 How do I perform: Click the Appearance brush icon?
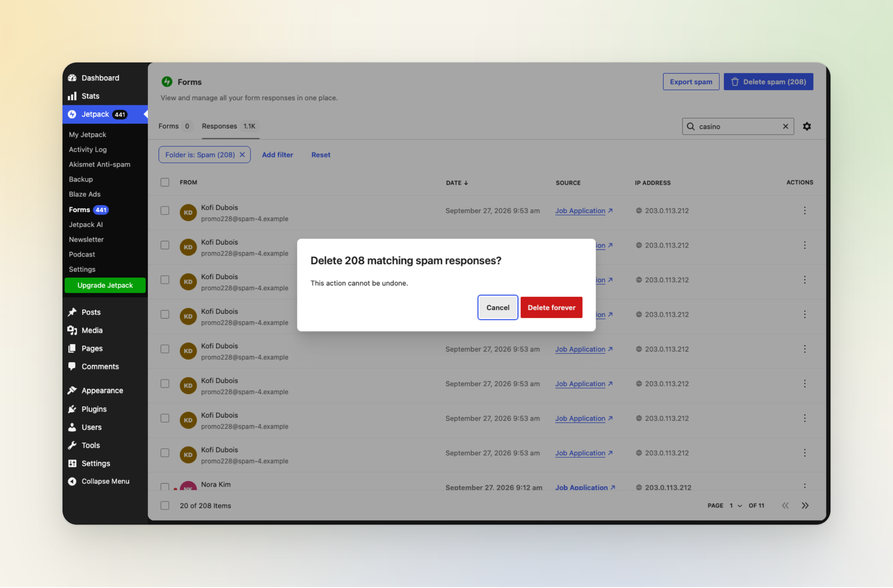(x=72, y=390)
